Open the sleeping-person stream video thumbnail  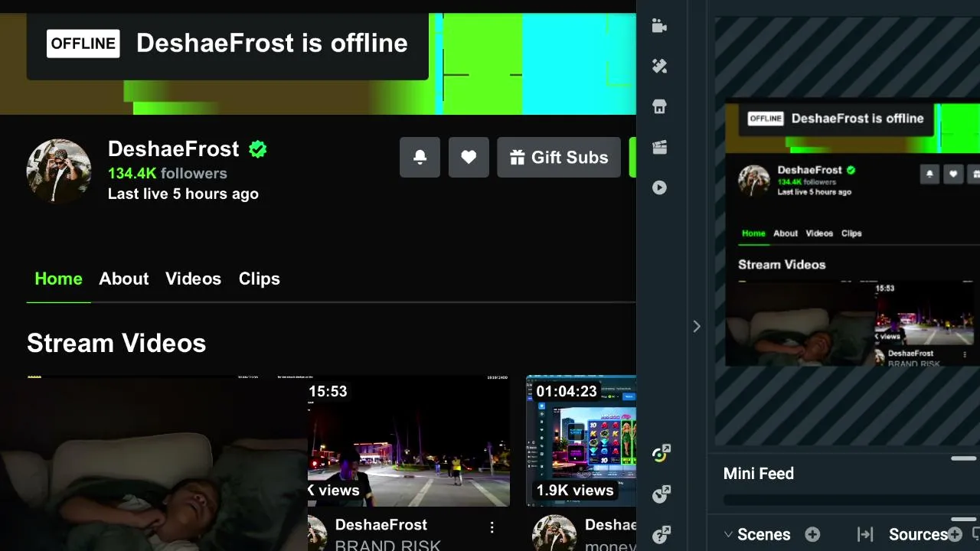pos(154,463)
